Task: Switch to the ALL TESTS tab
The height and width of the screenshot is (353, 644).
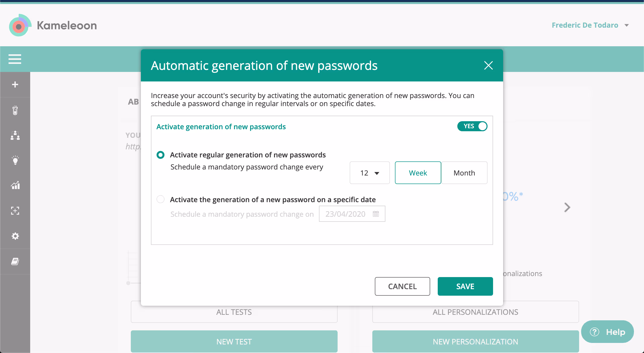Action: tap(234, 312)
